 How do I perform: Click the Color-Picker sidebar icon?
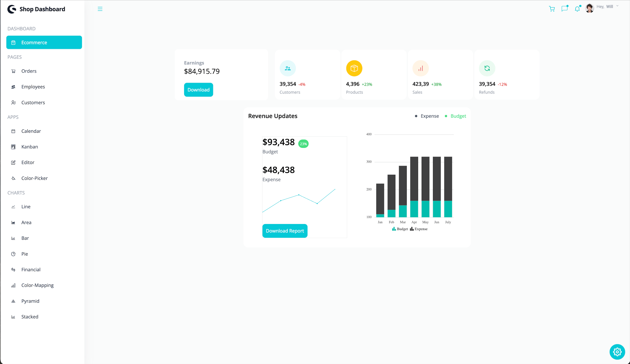tap(14, 178)
